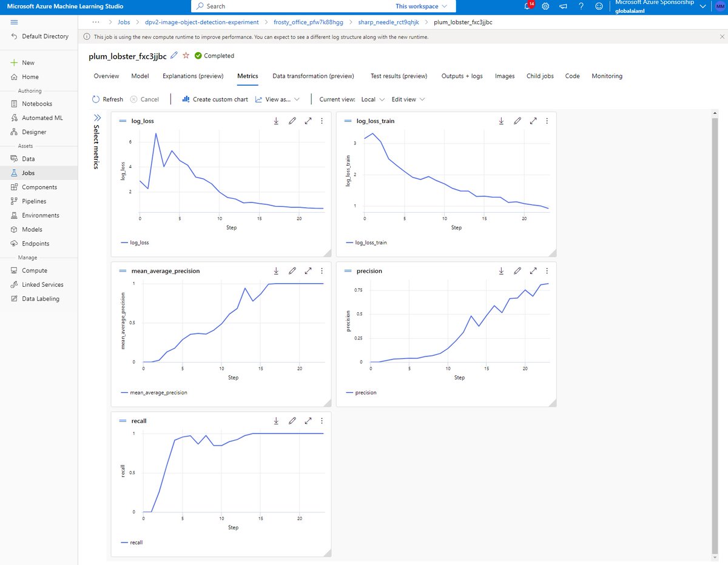Download the log_loss chart data
Screen dimensions: 728x565
pyautogui.click(x=276, y=121)
